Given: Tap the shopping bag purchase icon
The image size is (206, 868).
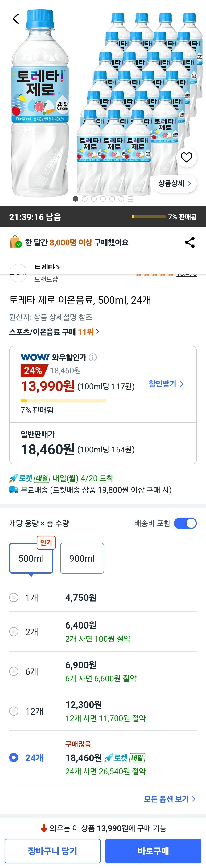Looking at the screenshot, I should point(15,242).
